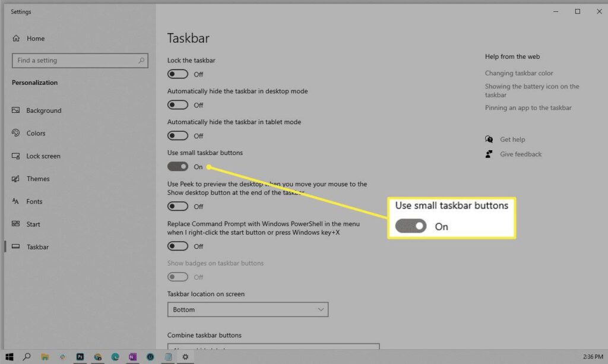Go to the Themes settings page

click(x=38, y=179)
